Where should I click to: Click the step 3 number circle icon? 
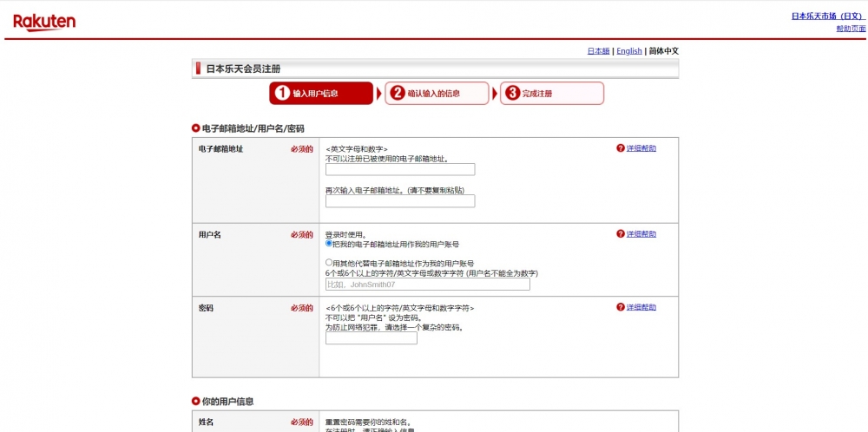(x=513, y=93)
